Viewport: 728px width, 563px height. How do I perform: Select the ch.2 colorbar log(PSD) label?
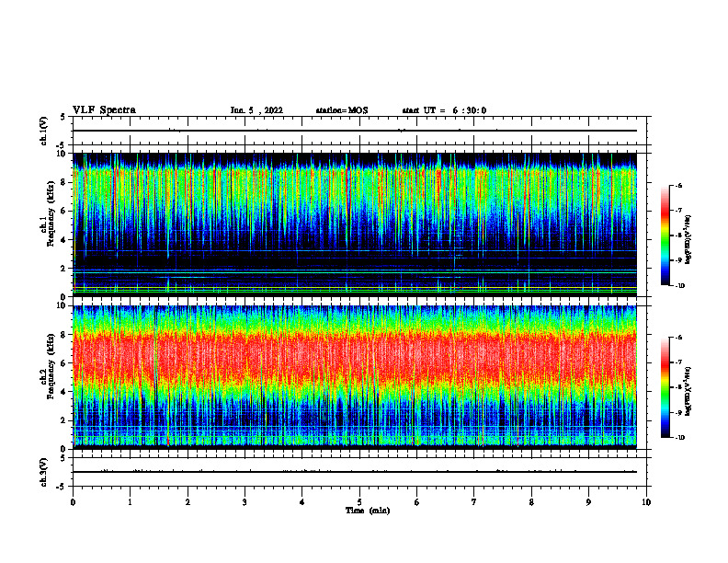point(688,391)
